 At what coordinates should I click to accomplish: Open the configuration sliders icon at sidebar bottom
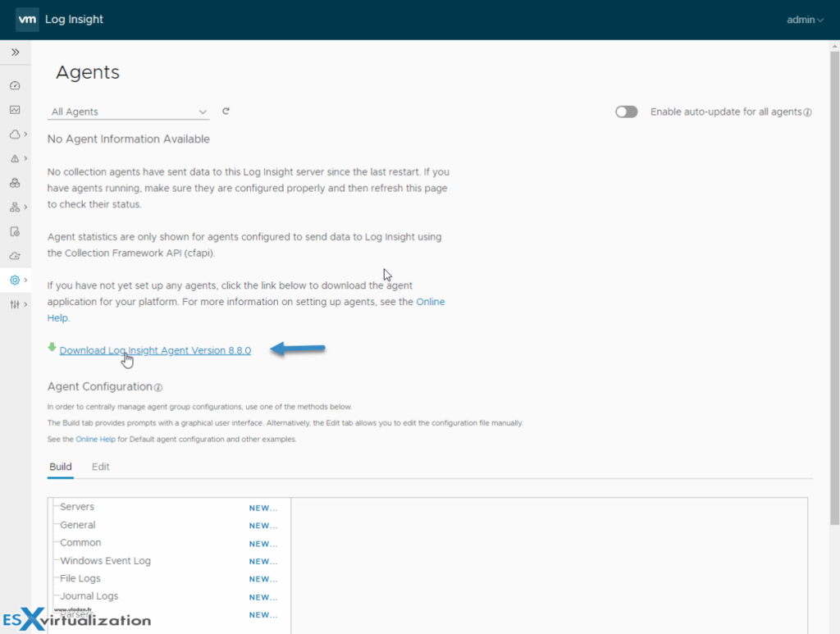pos(16,304)
